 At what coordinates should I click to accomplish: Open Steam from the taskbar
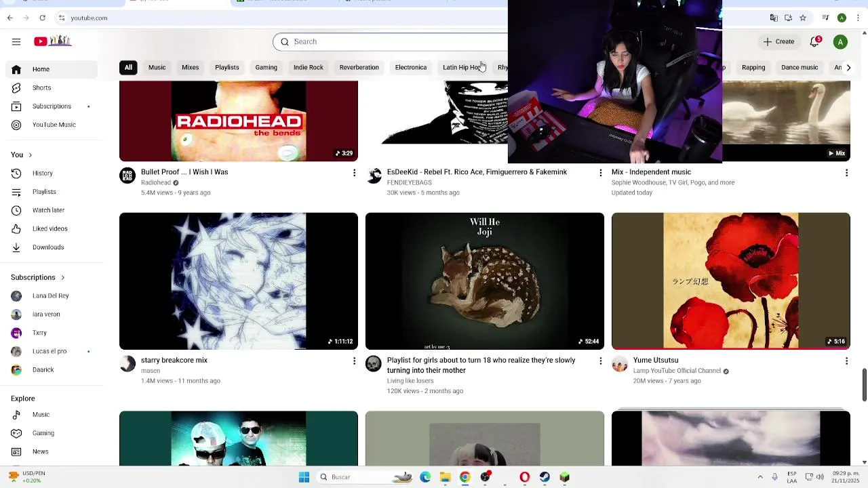point(545,477)
